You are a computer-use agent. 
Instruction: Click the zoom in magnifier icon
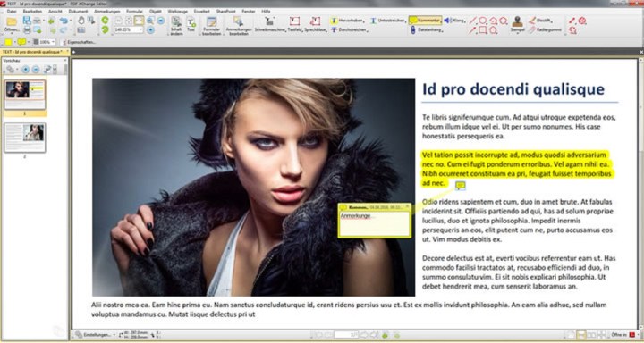(x=150, y=21)
